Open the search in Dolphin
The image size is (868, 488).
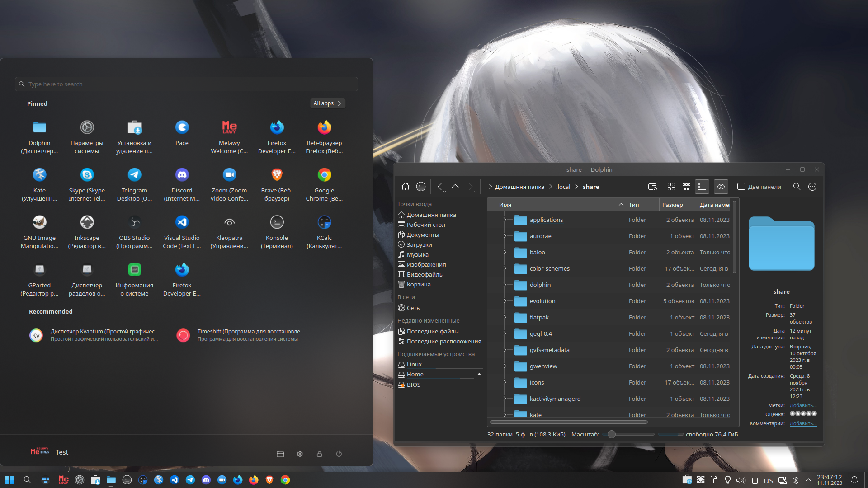797,187
